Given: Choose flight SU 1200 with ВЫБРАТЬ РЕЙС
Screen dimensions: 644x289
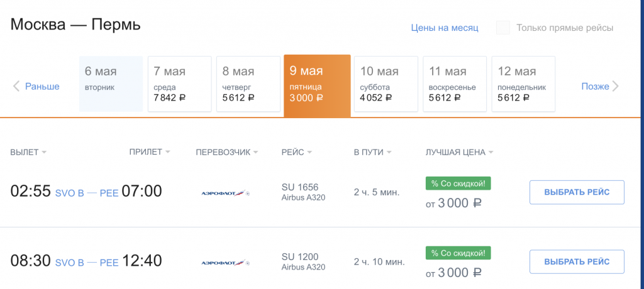Looking at the screenshot, I should coord(577,261).
